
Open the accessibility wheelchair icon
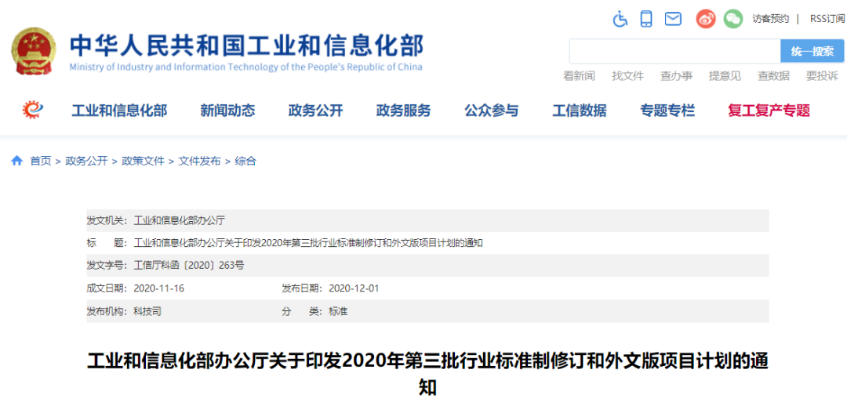coord(620,19)
